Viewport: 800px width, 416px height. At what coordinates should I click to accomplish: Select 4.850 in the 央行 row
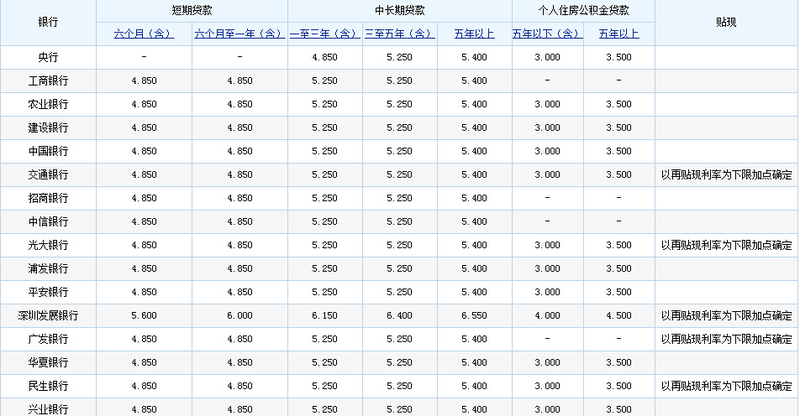click(x=325, y=57)
